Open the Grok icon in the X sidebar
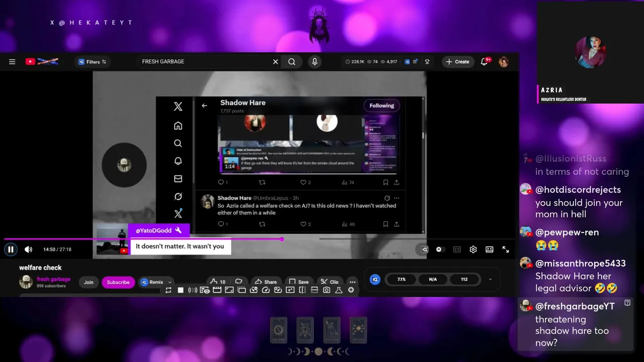This screenshot has width=644, height=362. click(178, 197)
